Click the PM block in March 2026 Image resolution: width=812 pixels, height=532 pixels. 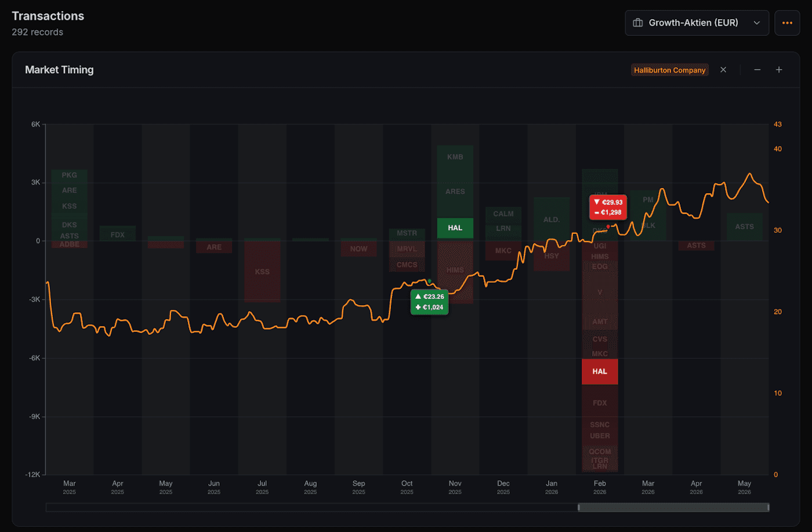648,200
